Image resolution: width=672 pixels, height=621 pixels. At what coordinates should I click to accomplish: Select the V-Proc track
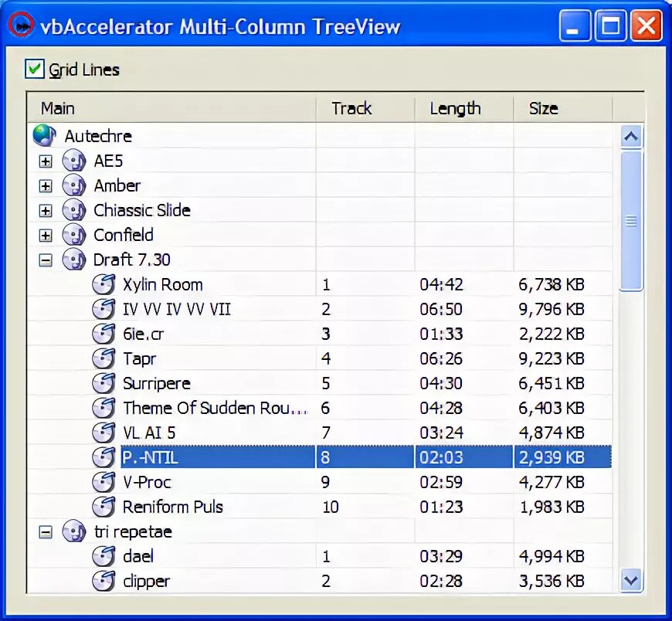(147, 482)
